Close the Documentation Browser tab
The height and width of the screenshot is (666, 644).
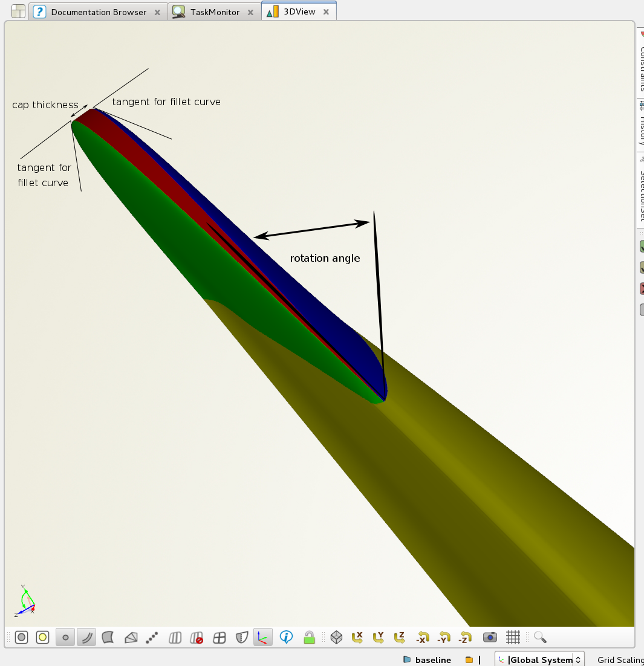157,12
